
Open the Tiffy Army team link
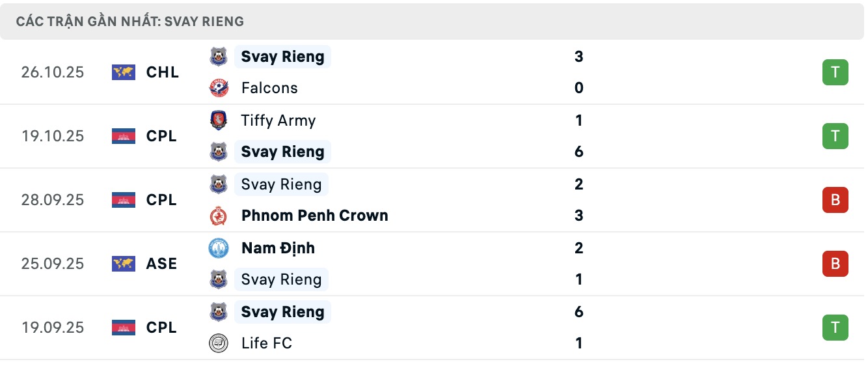click(278, 120)
